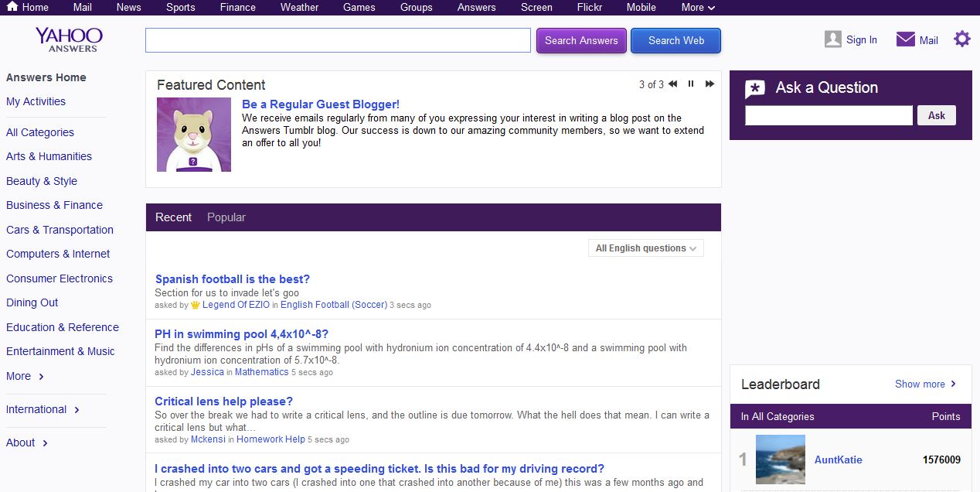Go to previous featured content slide

673,84
